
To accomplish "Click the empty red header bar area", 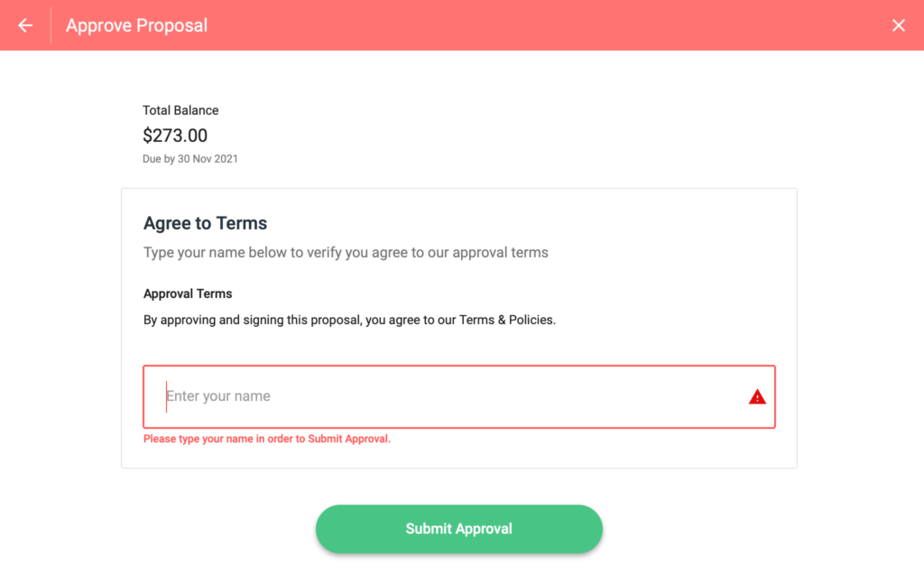I will (x=548, y=25).
